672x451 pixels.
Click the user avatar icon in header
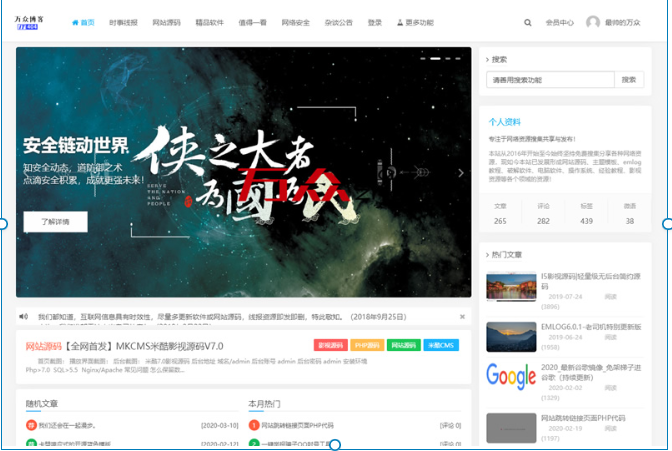[x=593, y=22]
